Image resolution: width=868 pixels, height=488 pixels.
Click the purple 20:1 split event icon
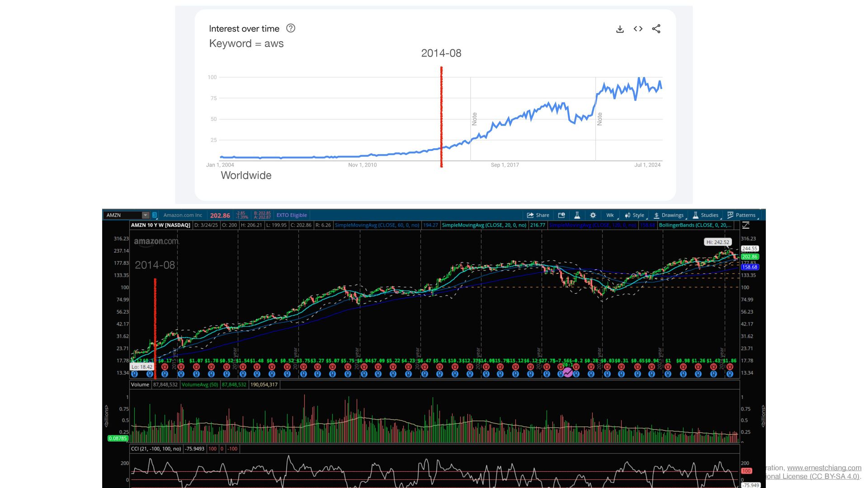(568, 373)
